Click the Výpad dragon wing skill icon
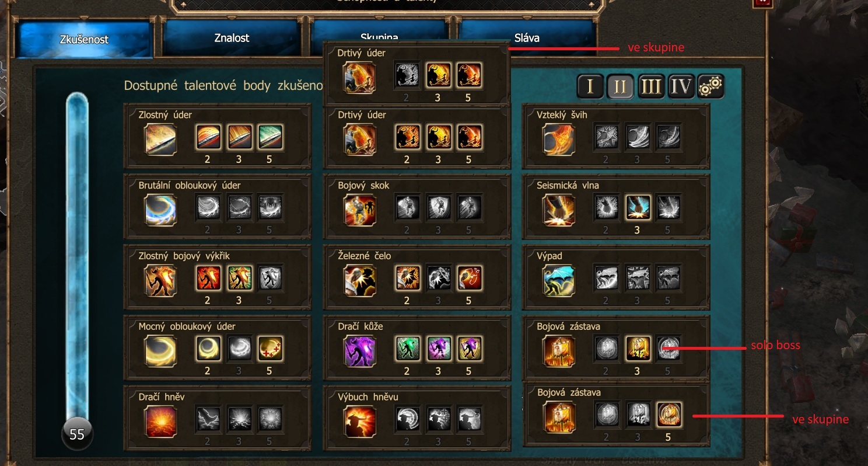This screenshot has height=466, width=868. click(x=559, y=280)
